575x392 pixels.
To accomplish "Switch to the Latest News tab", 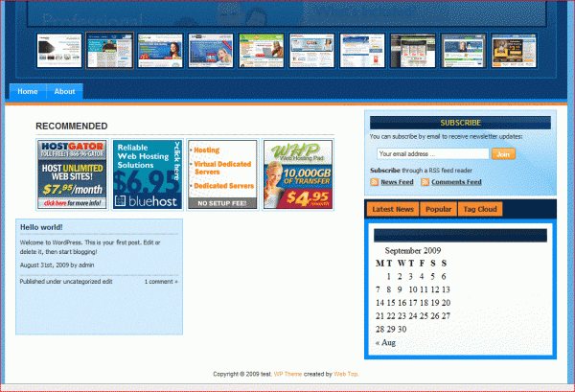I will [393, 209].
